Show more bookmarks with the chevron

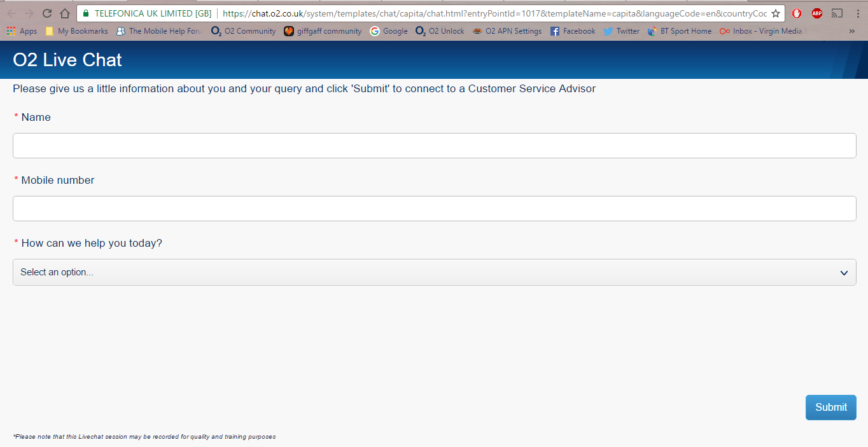pyautogui.click(x=852, y=31)
